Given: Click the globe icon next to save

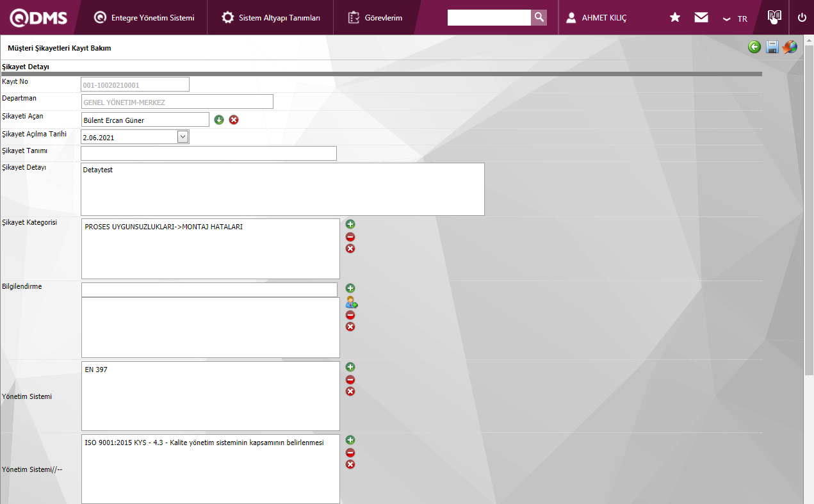Looking at the screenshot, I should pyautogui.click(x=790, y=47).
